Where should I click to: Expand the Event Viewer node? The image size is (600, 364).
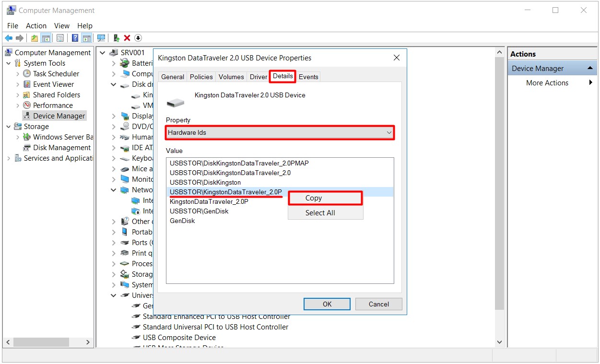[18, 84]
